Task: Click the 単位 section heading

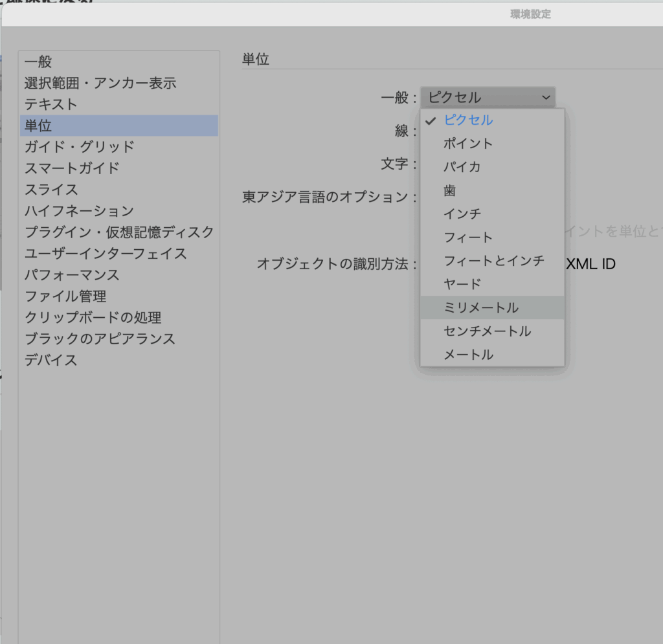Action: [256, 59]
